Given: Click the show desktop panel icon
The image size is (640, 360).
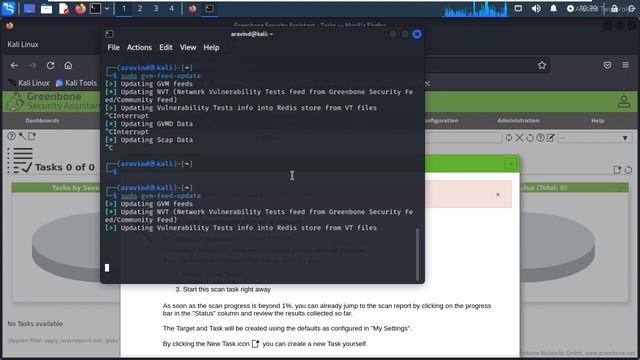Looking at the screenshot, I should (29, 8).
